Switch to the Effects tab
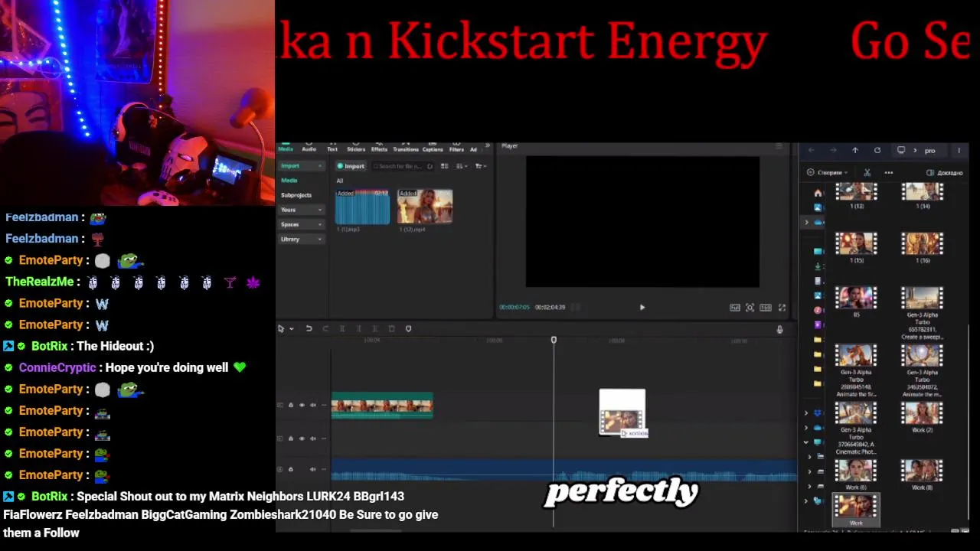The width and height of the screenshot is (980, 551). pos(379,148)
